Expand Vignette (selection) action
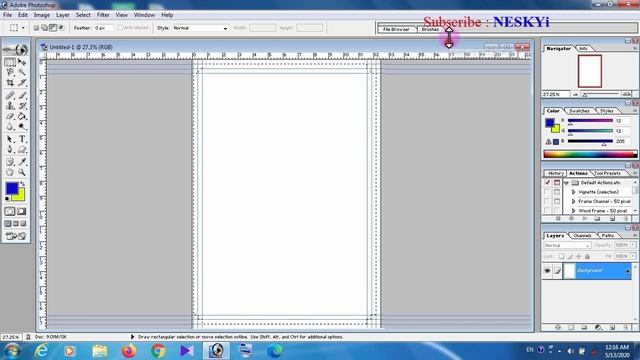This screenshot has width=640, height=360. click(573, 192)
